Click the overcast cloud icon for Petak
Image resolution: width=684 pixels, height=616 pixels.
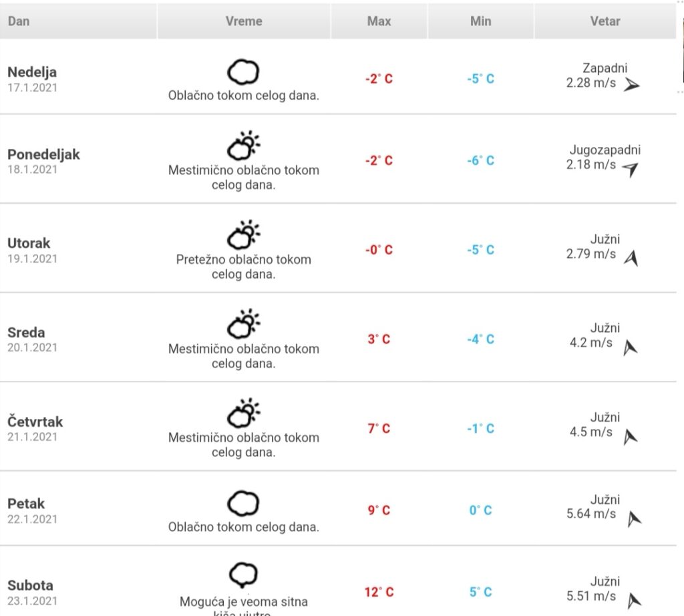click(243, 504)
